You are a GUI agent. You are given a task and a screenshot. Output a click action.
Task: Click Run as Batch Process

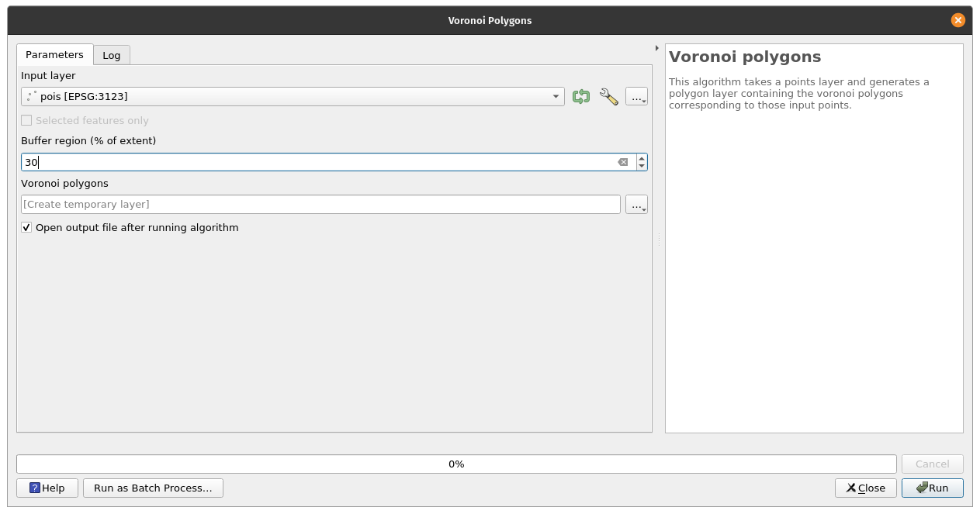(153, 488)
